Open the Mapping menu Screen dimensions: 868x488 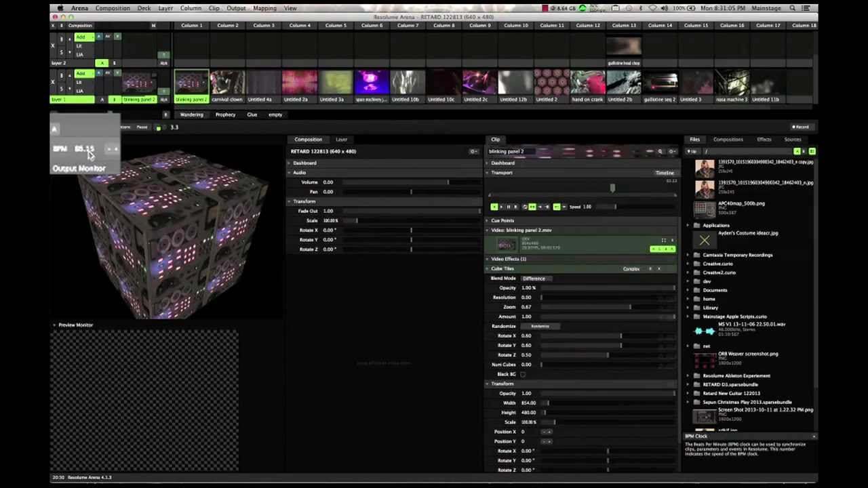[x=264, y=8]
